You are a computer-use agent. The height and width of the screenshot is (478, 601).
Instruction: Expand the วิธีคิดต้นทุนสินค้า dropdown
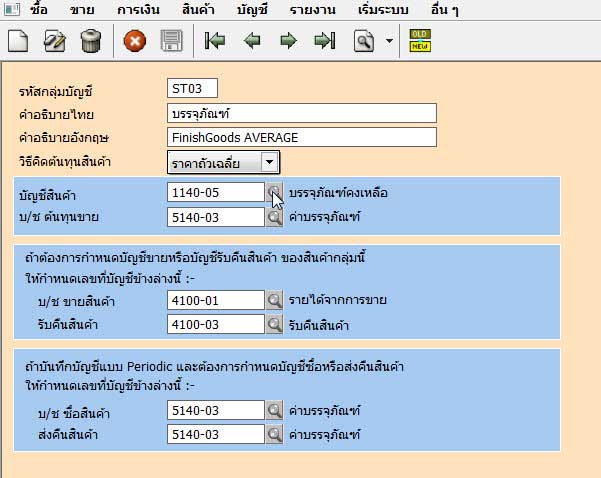coord(269,162)
